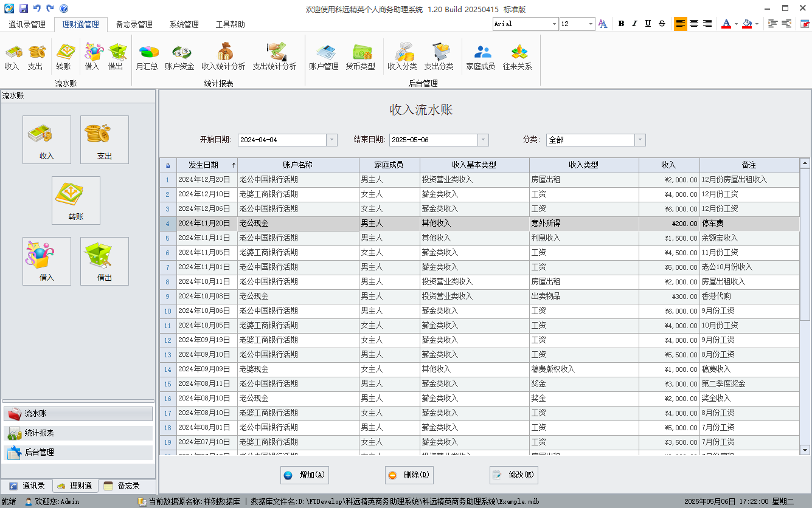Select the 转账 transfer icon in sidebar
Image resolution: width=812 pixels, height=508 pixels.
click(76, 200)
